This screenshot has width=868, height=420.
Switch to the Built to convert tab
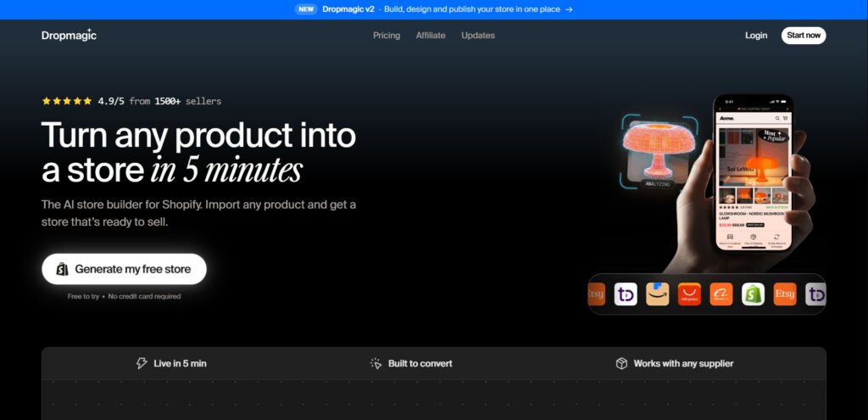tap(411, 363)
